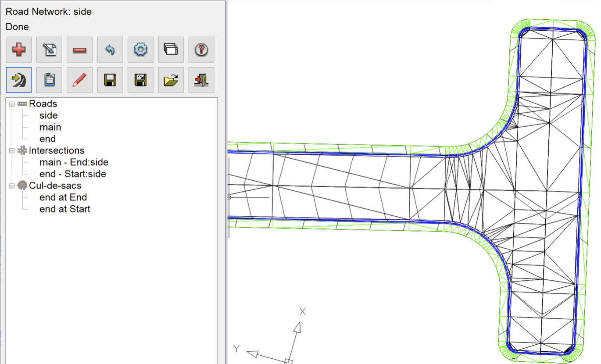Select the end at Start cul-de-sac
The width and height of the screenshot is (601, 364).
(x=64, y=209)
